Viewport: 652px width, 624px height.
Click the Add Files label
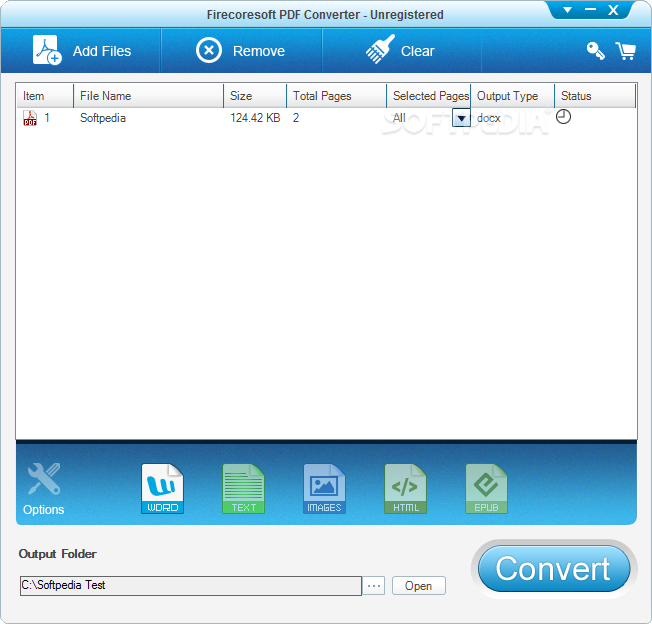point(102,51)
